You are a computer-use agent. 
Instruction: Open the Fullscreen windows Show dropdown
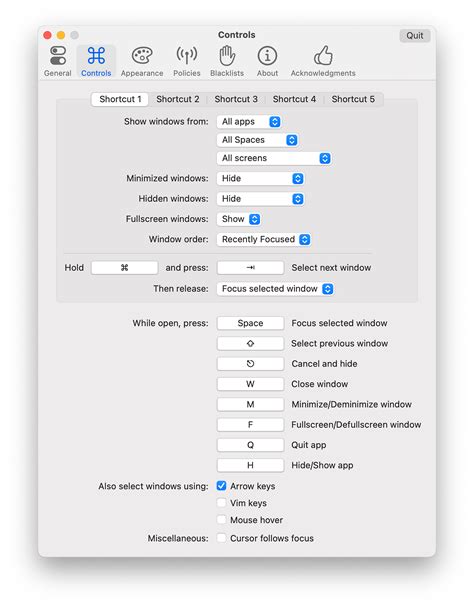click(x=239, y=219)
